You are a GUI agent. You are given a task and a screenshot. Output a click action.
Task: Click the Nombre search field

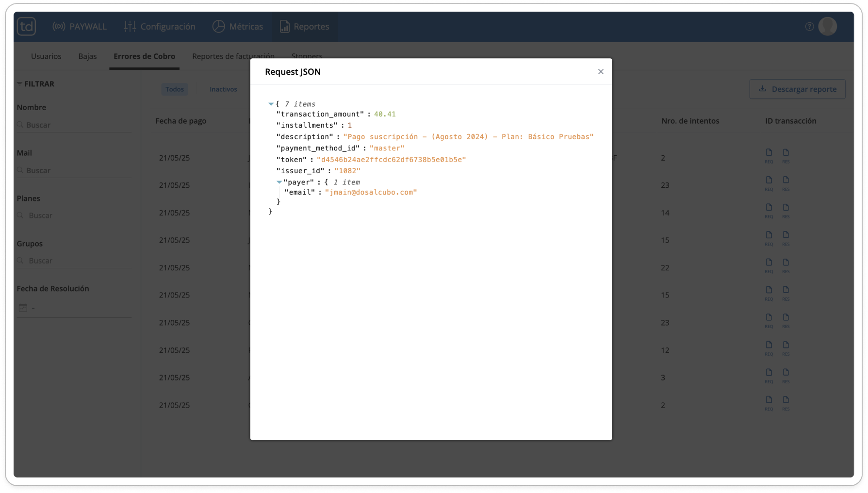pyautogui.click(x=74, y=125)
